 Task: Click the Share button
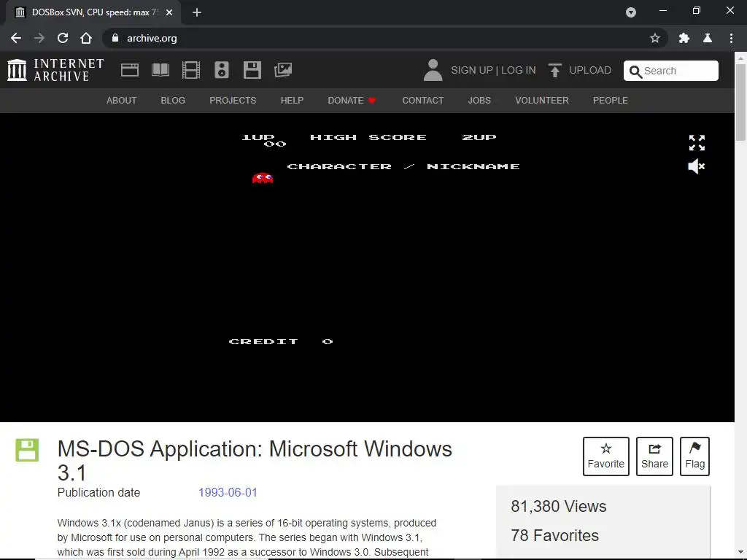click(654, 456)
